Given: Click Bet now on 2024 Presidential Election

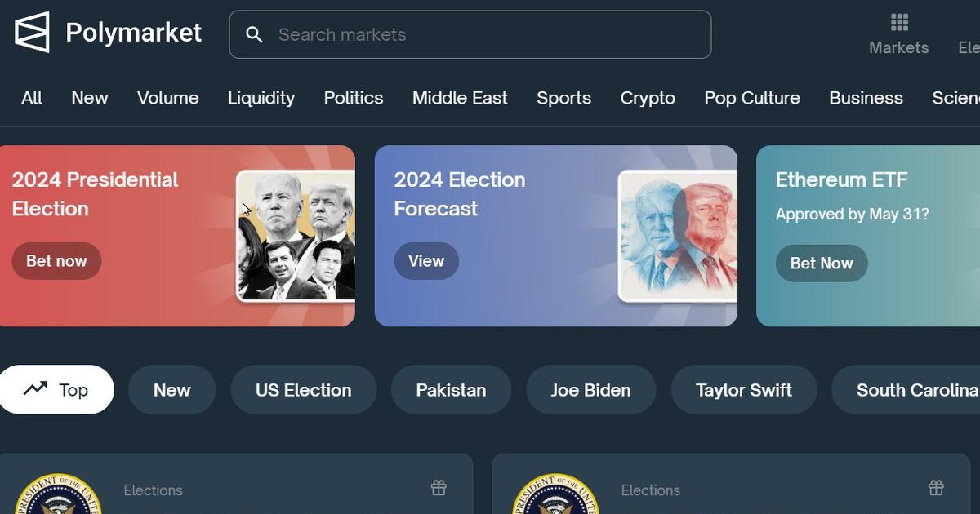Looking at the screenshot, I should (x=56, y=261).
